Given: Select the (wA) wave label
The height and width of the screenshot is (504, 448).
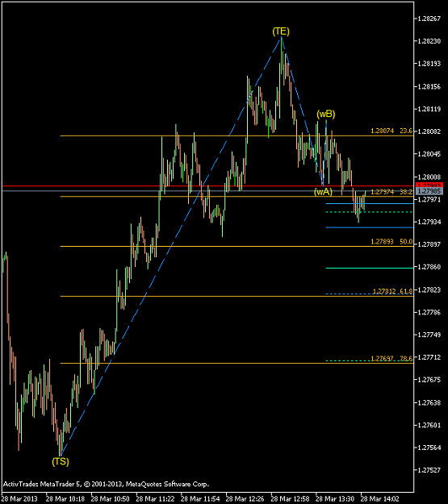Looking at the screenshot, I should click(x=323, y=192).
